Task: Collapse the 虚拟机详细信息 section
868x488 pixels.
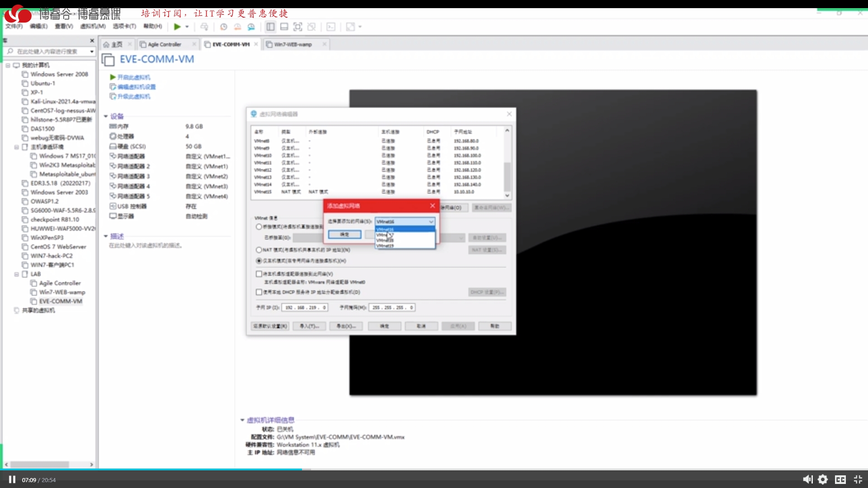Action: coord(242,420)
